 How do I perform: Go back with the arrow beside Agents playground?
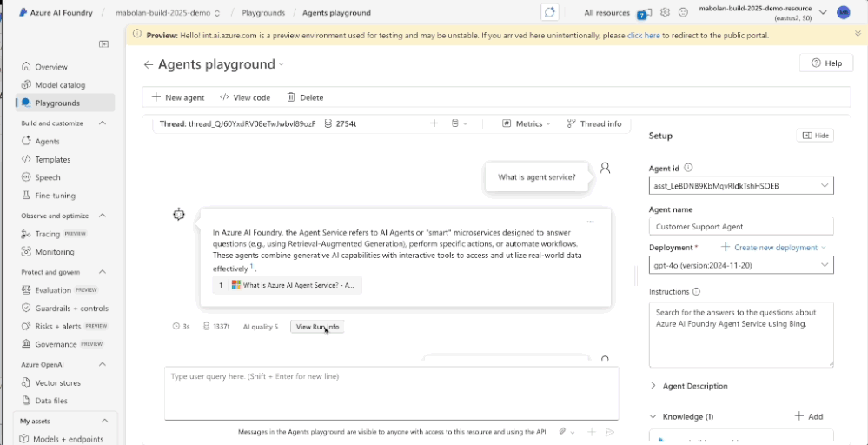(148, 65)
